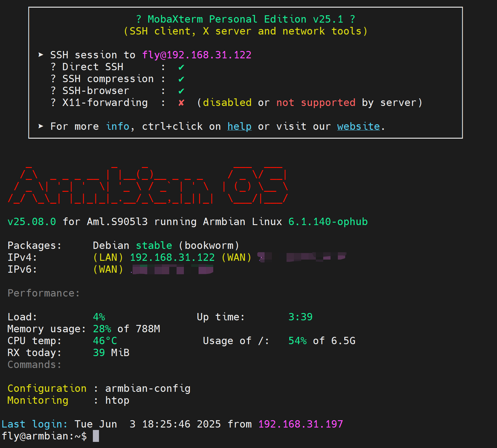
Task: Click the CPU temp value '46°C'
Action: (x=105, y=341)
